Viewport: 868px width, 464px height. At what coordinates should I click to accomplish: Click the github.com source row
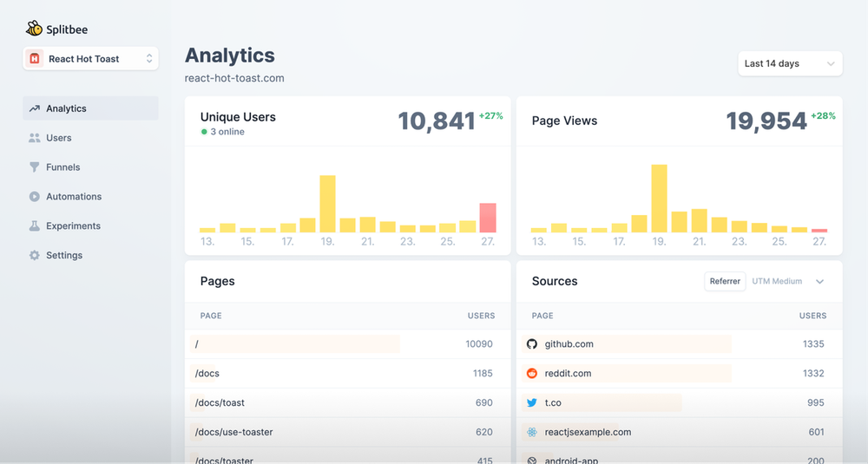(680, 344)
